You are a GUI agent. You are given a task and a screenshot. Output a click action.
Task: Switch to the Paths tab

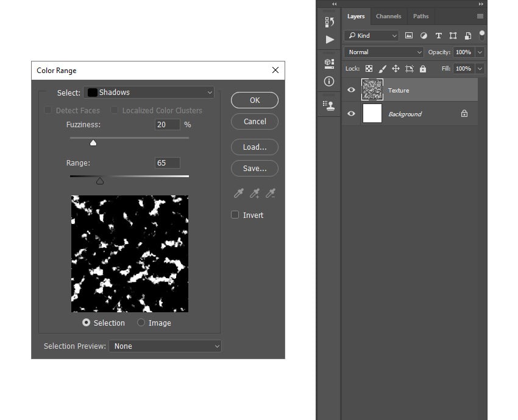click(420, 16)
